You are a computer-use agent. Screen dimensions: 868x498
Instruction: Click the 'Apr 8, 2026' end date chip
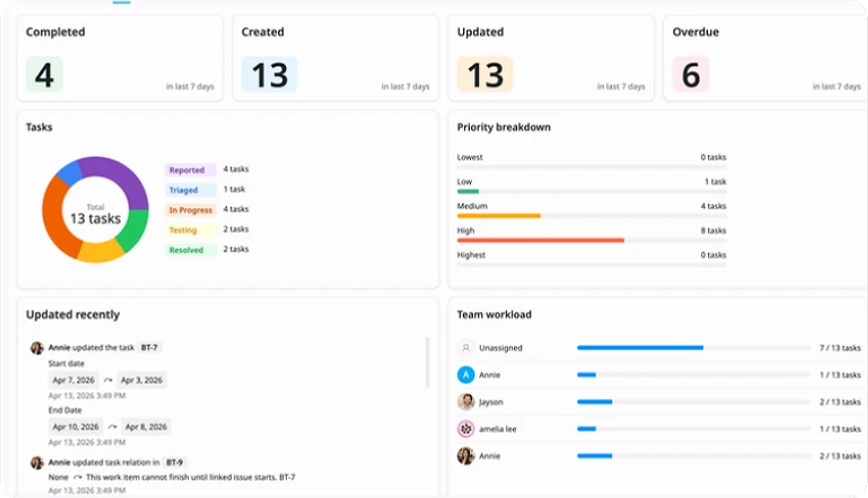pos(146,427)
